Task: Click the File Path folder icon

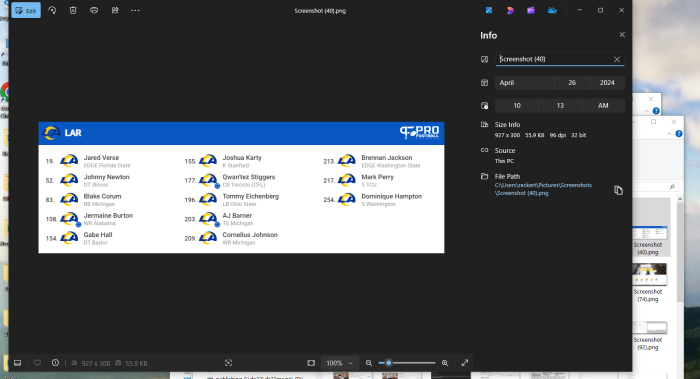Action: (x=484, y=176)
